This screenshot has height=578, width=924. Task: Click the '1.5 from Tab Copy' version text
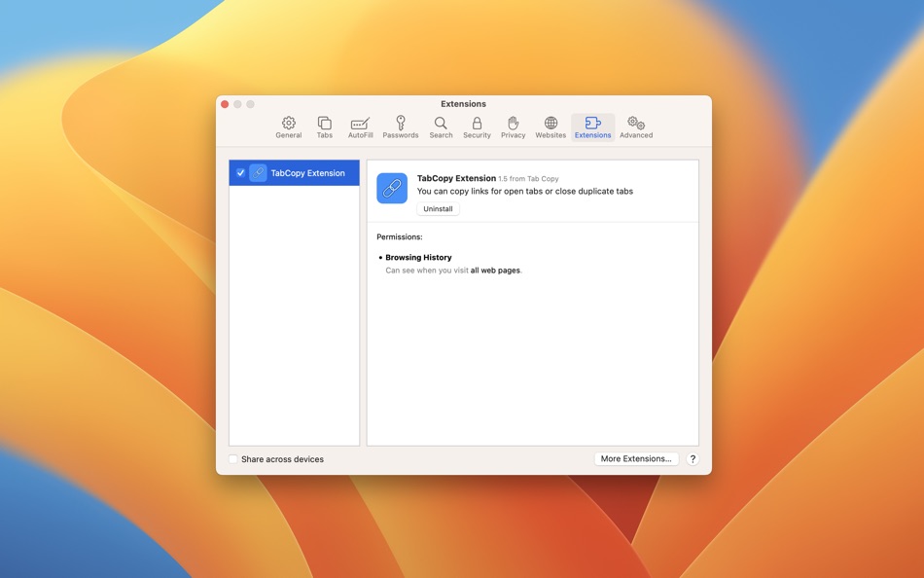pos(528,179)
